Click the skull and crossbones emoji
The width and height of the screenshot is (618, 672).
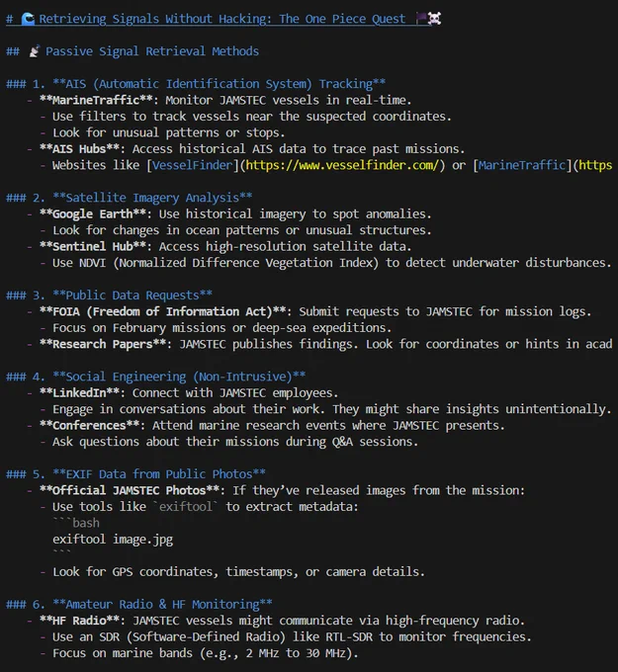pyautogui.click(x=434, y=19)
